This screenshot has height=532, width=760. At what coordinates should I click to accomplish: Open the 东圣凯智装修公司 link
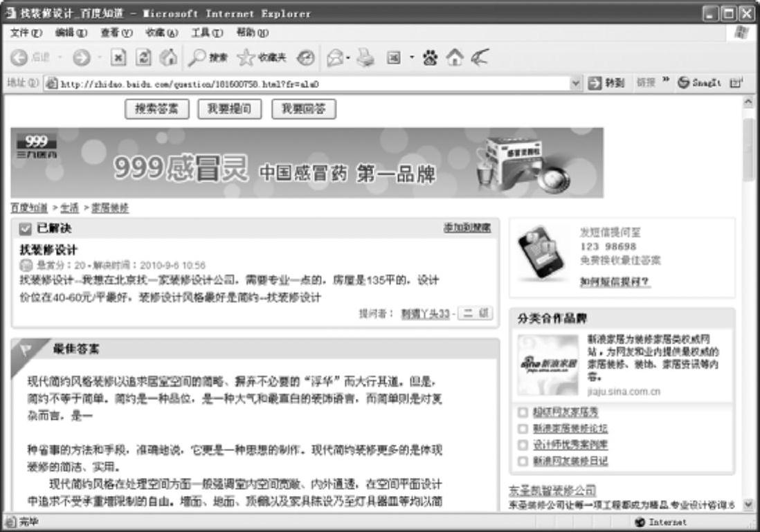[x=552, y=490]
